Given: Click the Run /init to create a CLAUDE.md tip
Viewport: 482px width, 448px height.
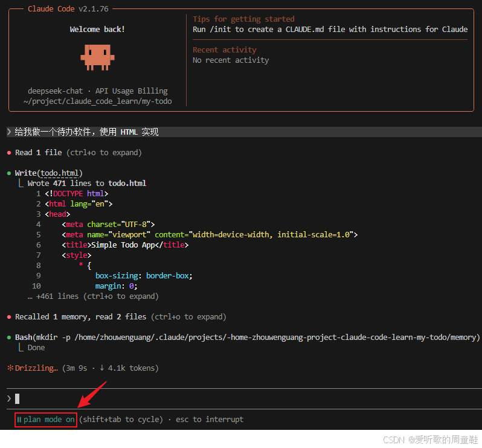Looking at the screenshot, I should click(x=330, y=29).
